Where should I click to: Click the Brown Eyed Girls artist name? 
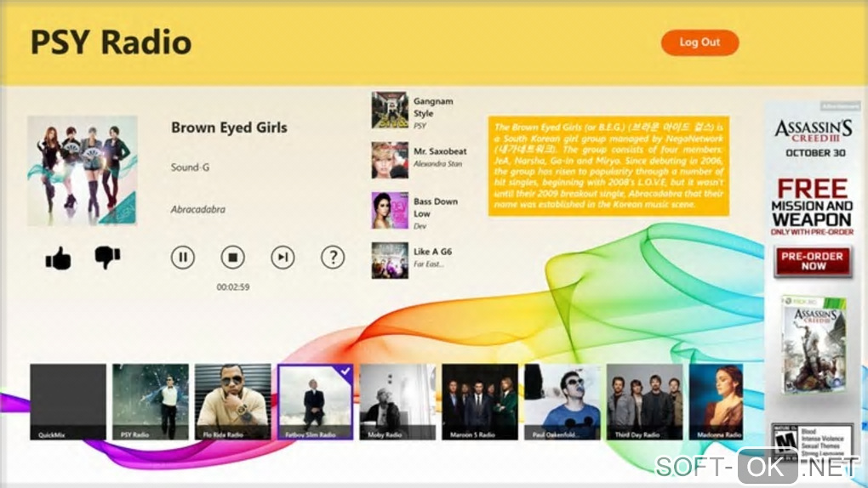[229, 128]
